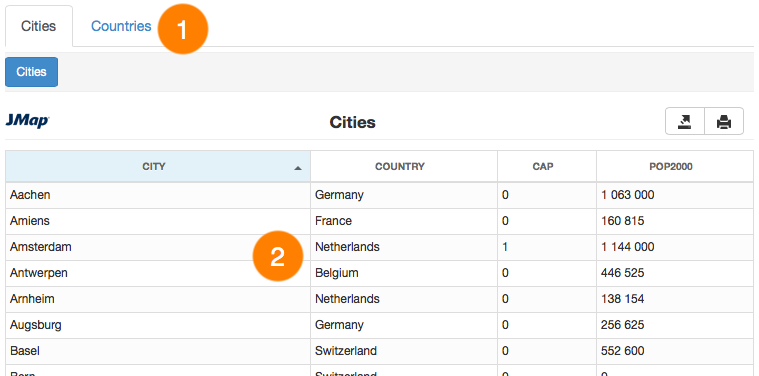Click the JMap logo
The image size is (759, 376).
tap(28, 121)
